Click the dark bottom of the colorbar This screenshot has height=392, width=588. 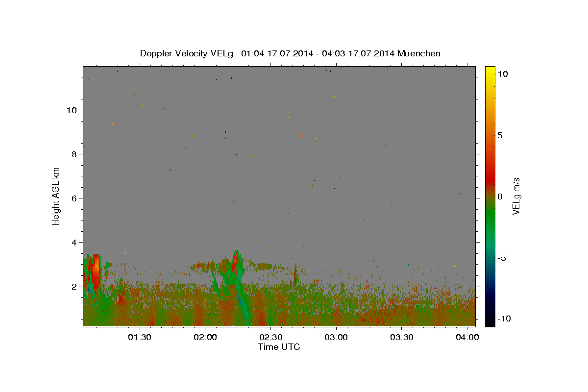490,316
